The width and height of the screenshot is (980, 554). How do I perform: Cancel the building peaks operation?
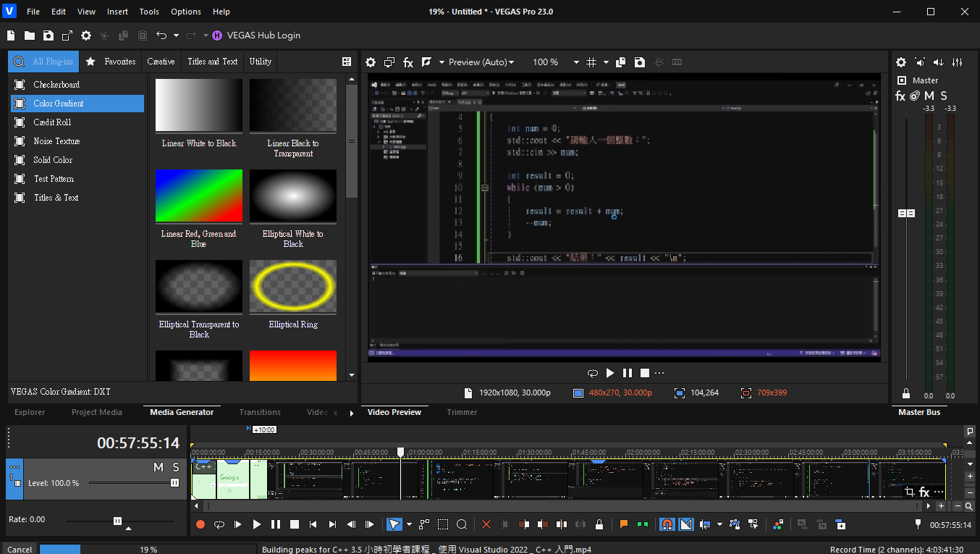[x=20, y=549]
